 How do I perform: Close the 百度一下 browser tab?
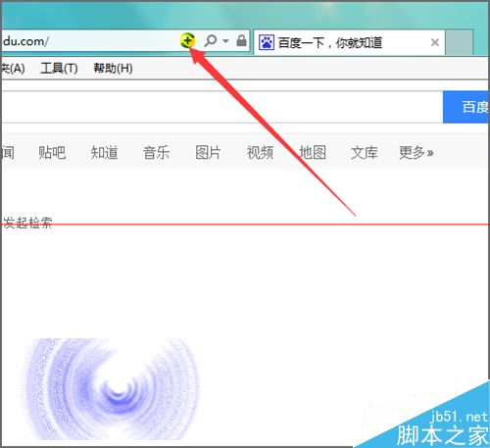point(435,42)
